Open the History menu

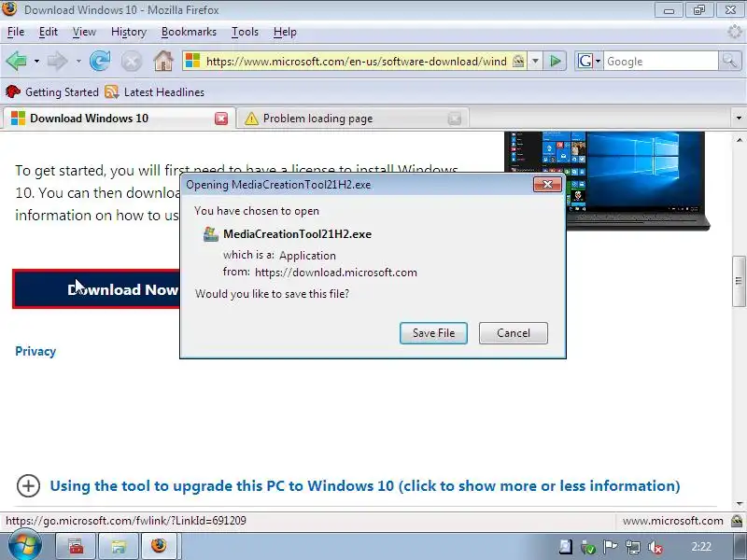click(x=129, y=32)
